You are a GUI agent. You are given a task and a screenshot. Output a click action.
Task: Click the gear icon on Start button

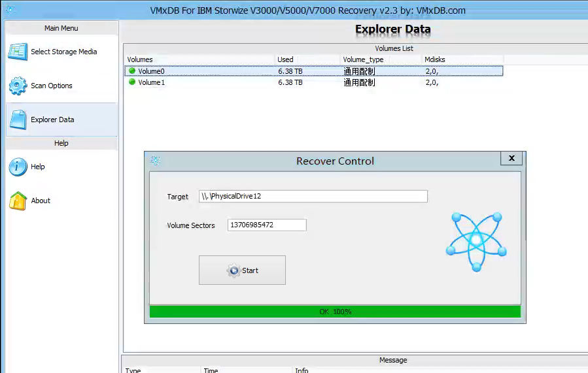(x=233, y=270)
